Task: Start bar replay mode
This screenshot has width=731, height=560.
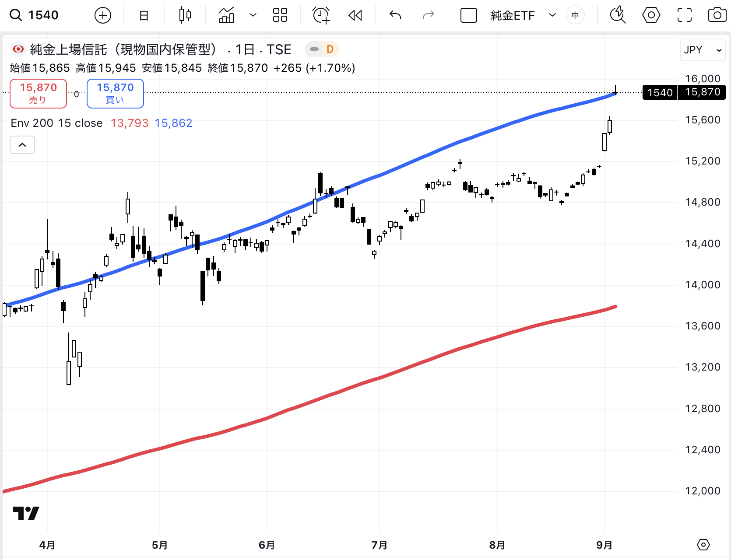Action: click(x=355, y=16)
